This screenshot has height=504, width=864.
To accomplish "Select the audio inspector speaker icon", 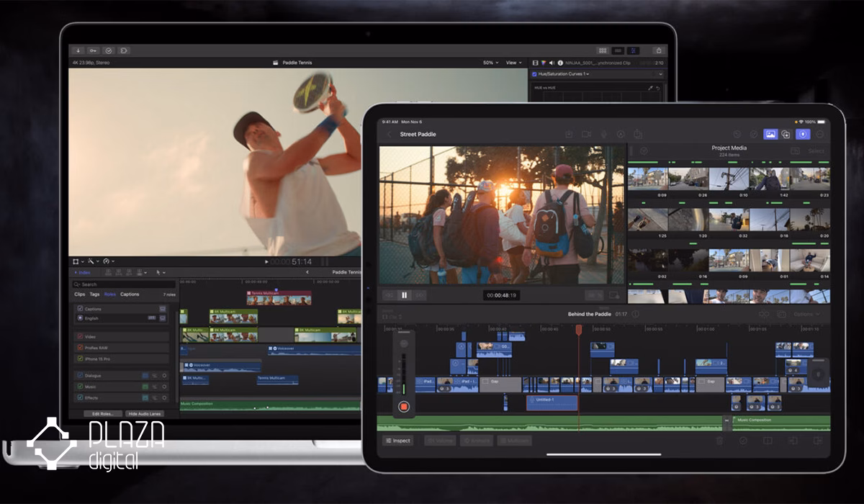I will click(552, 63).
